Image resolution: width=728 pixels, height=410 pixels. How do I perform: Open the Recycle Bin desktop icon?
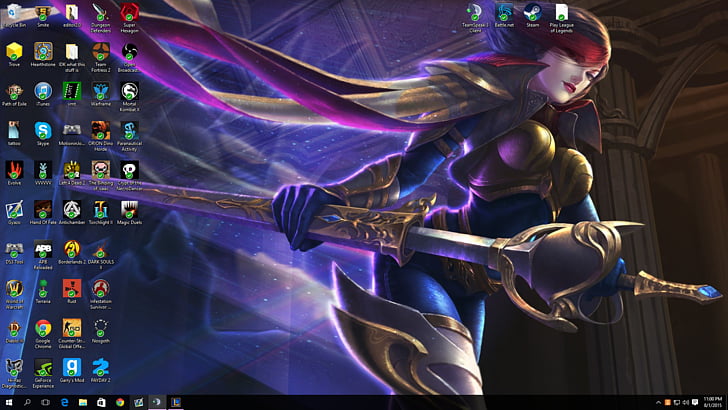[14, 15]
